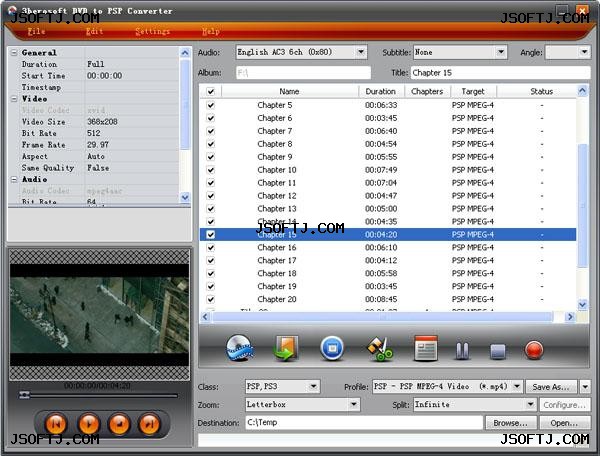600x456 pixels.
Task: Open the Class PSP, PS3 dropdown
Action: click(313, 386)
